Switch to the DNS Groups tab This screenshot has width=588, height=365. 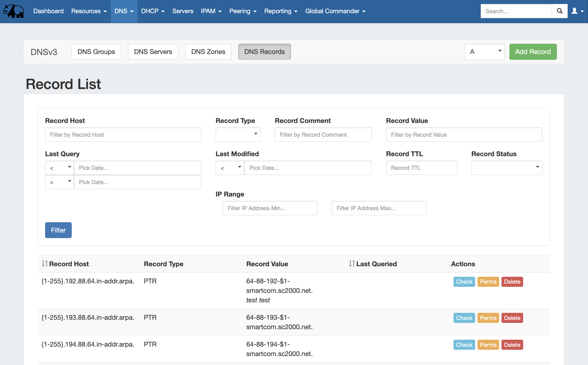click(96, 52)
